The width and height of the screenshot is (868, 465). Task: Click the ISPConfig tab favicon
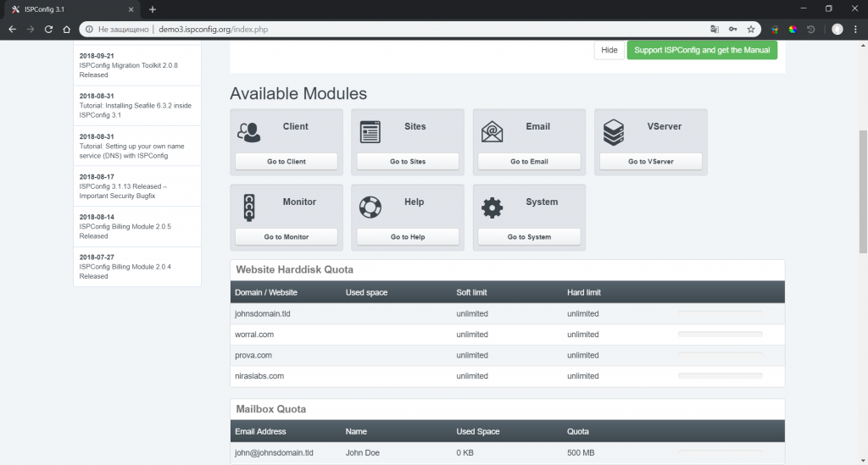(x=15, y=9)
